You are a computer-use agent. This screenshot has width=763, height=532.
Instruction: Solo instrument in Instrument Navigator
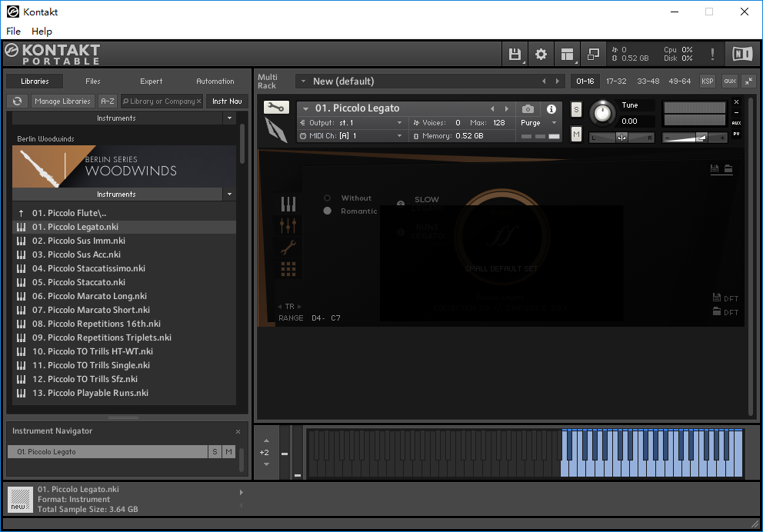[215, 452]
